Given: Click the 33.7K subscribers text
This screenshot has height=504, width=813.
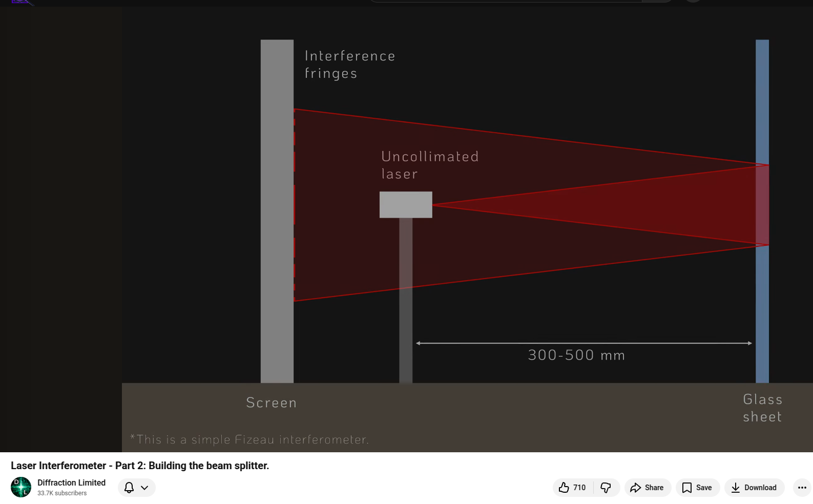Looking at the screenshot, I should (x=62, y=493).
